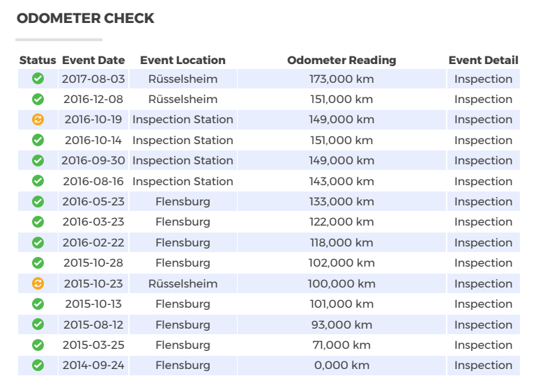Click the green check icon for 2016-08-16
This screenshot has height=392, width=538.
[x=38, y=181]
